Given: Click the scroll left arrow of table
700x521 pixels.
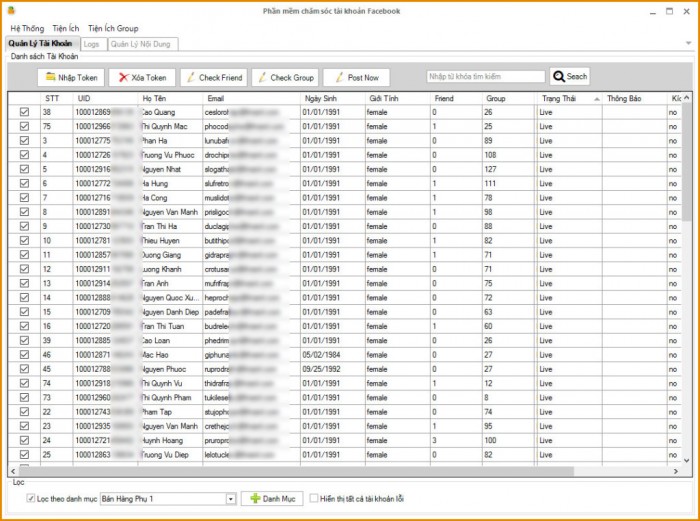Looking at the screenshot, I should pos(13,471).
